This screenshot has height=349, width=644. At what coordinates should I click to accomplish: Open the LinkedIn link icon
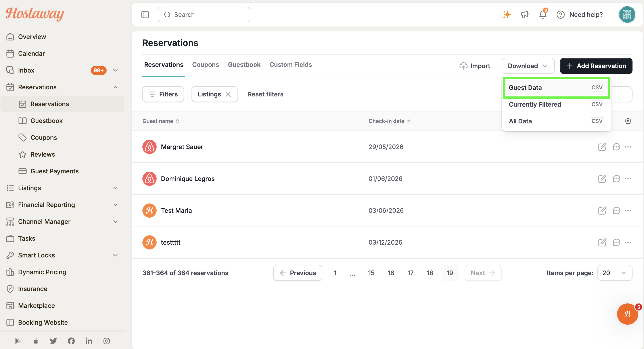click(x=89, y=341)
